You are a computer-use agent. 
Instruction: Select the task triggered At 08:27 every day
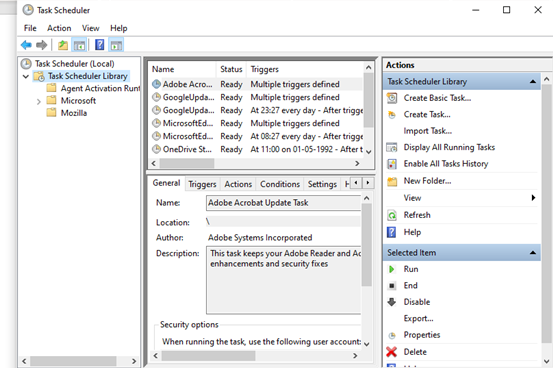(x=256, y=136)
